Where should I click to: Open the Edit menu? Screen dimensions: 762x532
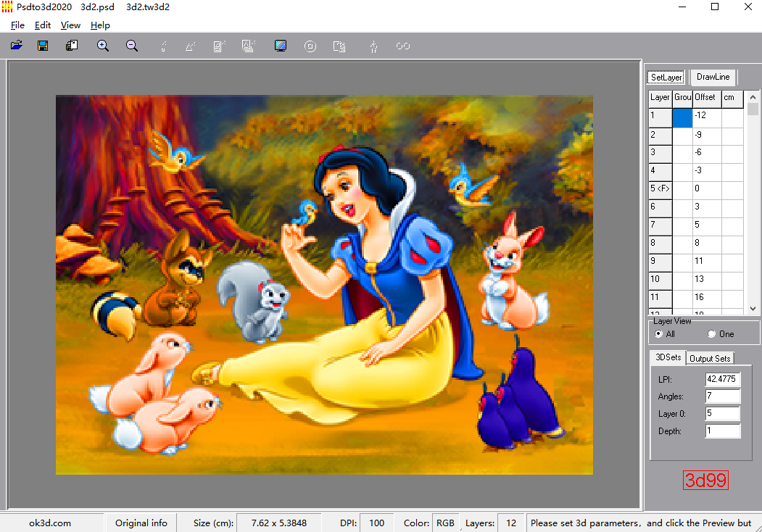(x=43, y=25)
